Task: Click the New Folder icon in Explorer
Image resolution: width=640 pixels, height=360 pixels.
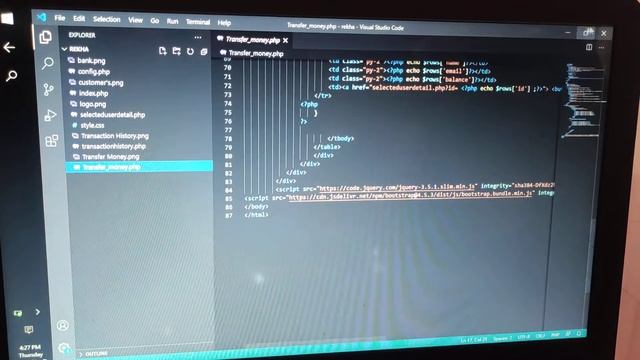Action: coord(176,51)
